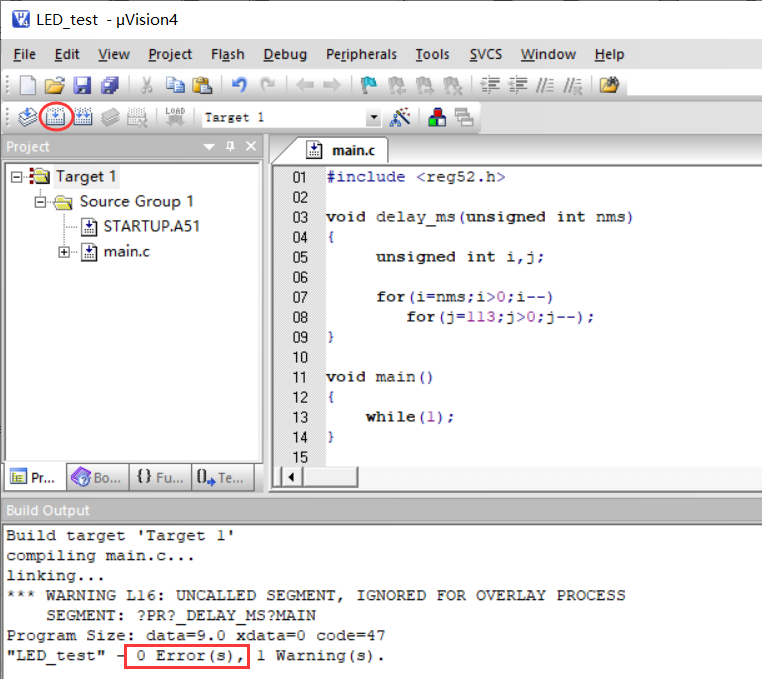Cut selection with scissors icon
The height and width of the screenshot is (679, 762).
click(146, 85)
